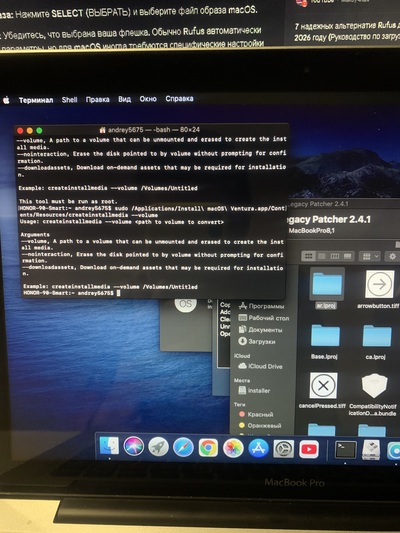Open the App Store from the Dock
Viewport: 400px width, 533px height.
click(x=258, y=449)
